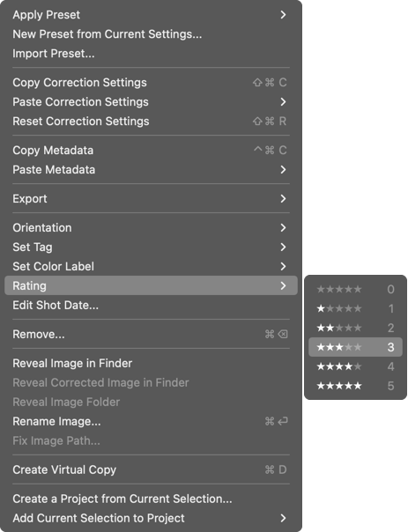Select Reset Correction Settings
408x532 pixels.
click(151, 122)
